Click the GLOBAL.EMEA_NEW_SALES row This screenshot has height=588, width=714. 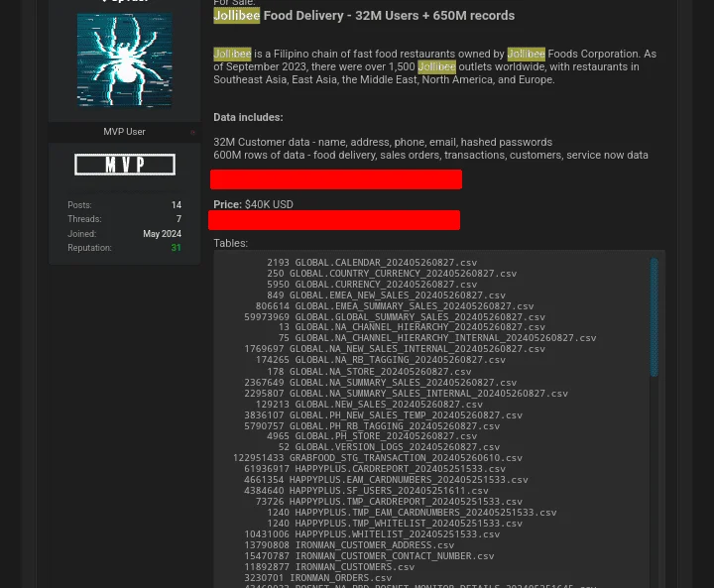coord(386,295)
